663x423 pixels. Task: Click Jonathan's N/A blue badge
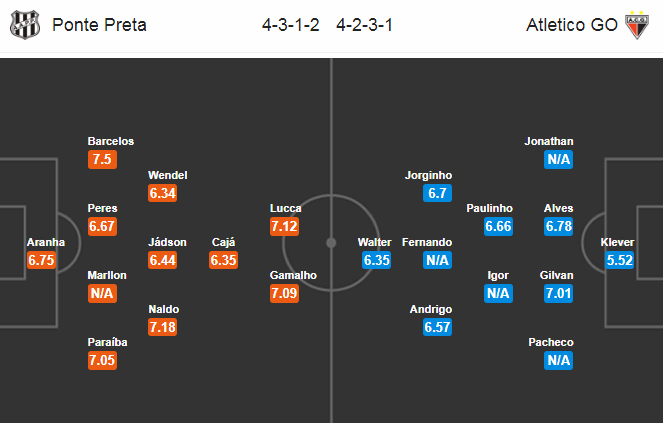(x=559, y=159)
